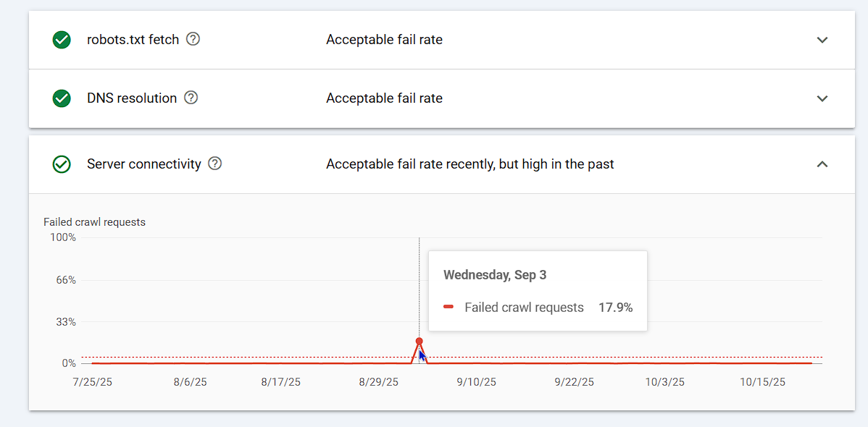Click the 'Acceptable fail rate recently' status text
The image size is (868, 427).
click(x=470, y=164)
